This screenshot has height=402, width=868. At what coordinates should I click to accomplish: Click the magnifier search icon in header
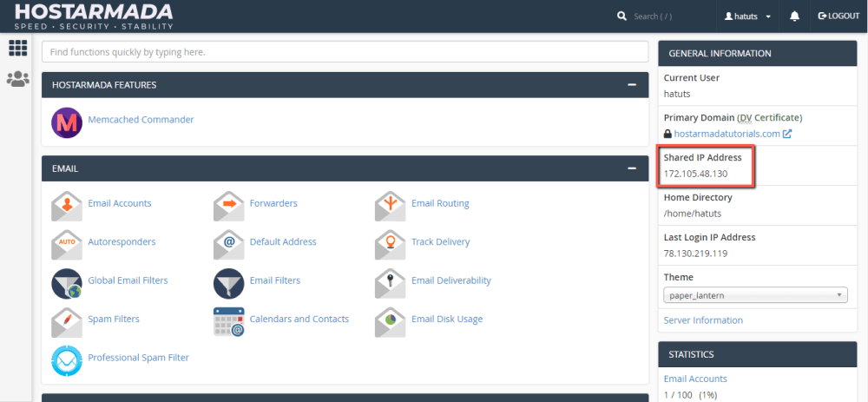point(621,16)
